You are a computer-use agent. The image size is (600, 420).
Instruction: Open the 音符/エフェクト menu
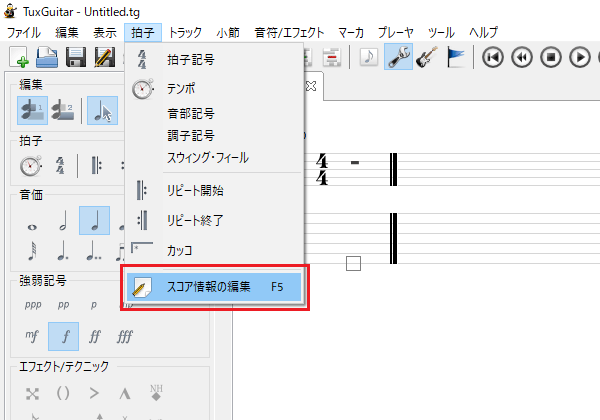[x=289, y=33]
